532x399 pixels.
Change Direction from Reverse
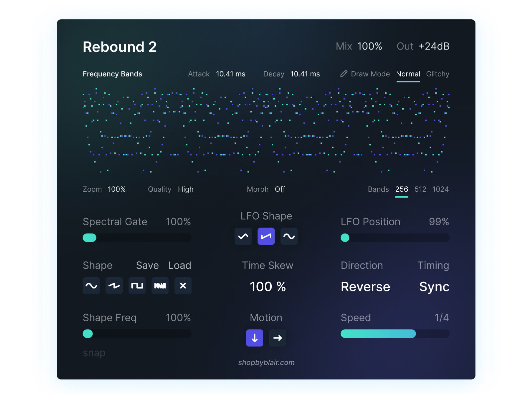[365, 287]
